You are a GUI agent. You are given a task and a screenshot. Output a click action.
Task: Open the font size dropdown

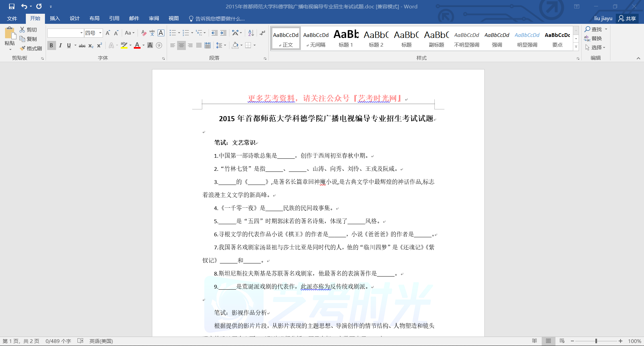pyautogui.click(x=100, y=33)
